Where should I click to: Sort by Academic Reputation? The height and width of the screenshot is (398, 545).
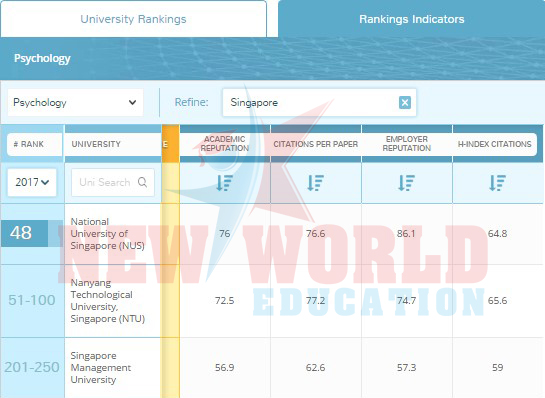225,183
